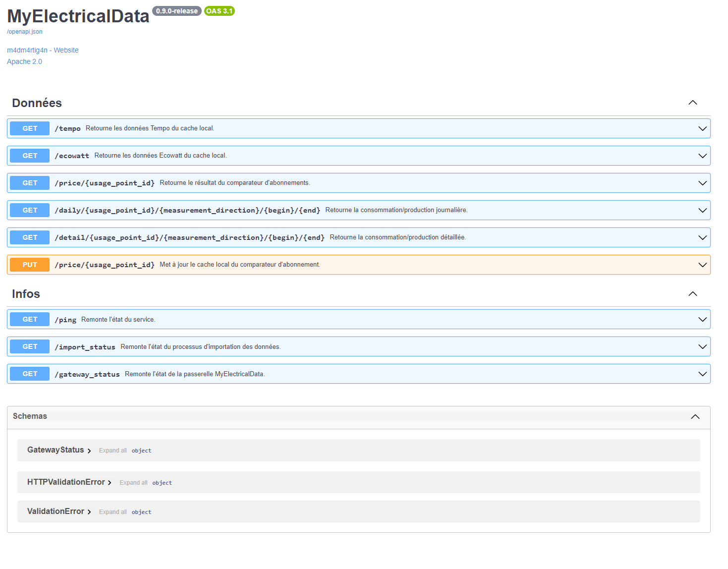Click Expand all for ValidationError
The image size is (728, 569).
point(113,512)
